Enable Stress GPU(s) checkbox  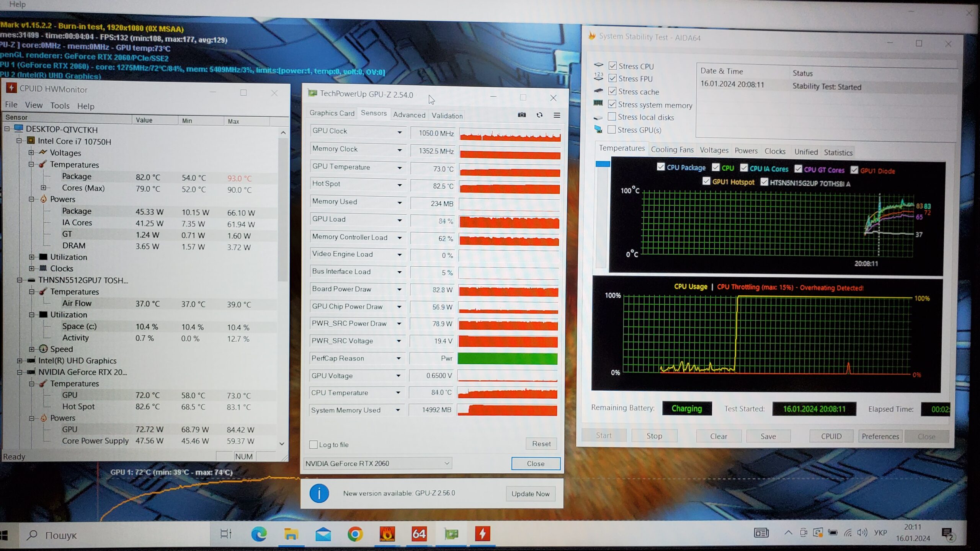click(612, 130)
